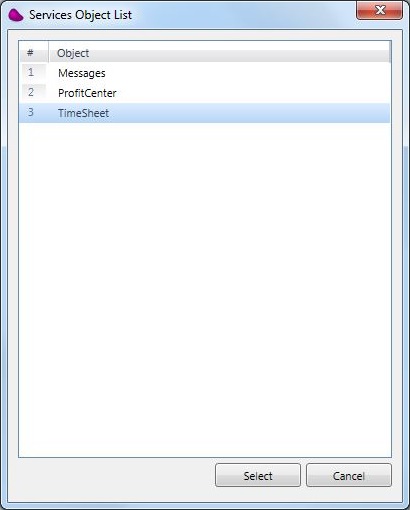The height and width of the screenshot is (510, 410).
Task: Click empty list area below TimeSheet row
Action: click(x=205, y=289)
